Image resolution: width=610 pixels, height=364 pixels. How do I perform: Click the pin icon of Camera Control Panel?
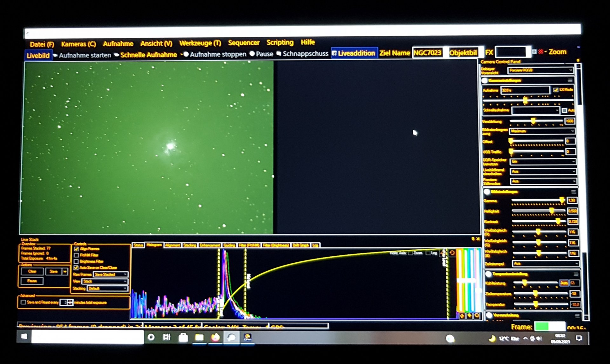(x=578, y=60)
